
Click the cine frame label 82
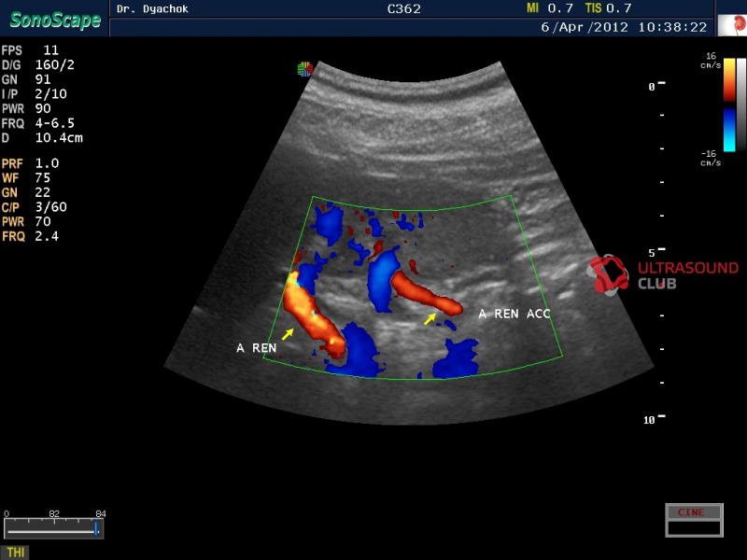pos(54,514)
